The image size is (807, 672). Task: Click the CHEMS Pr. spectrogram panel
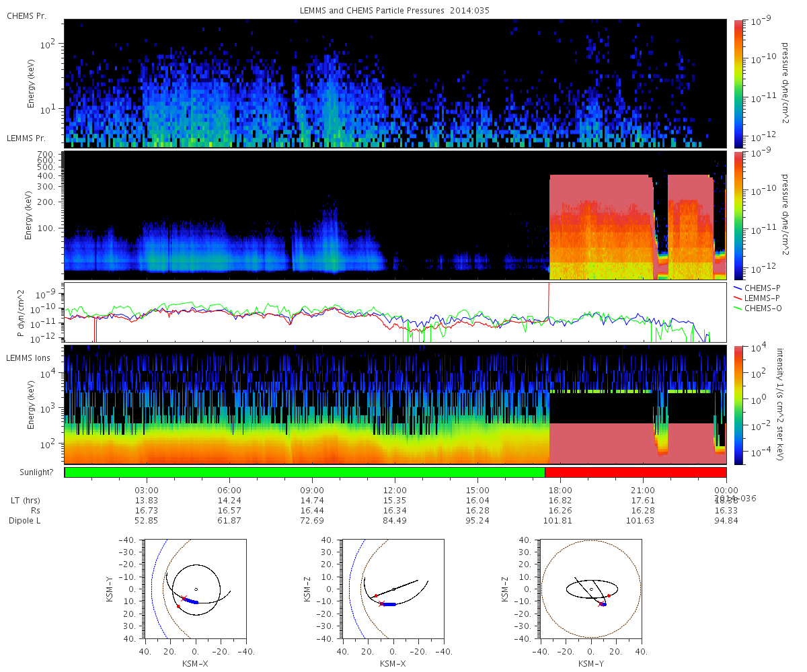click(x=395, y=83)
